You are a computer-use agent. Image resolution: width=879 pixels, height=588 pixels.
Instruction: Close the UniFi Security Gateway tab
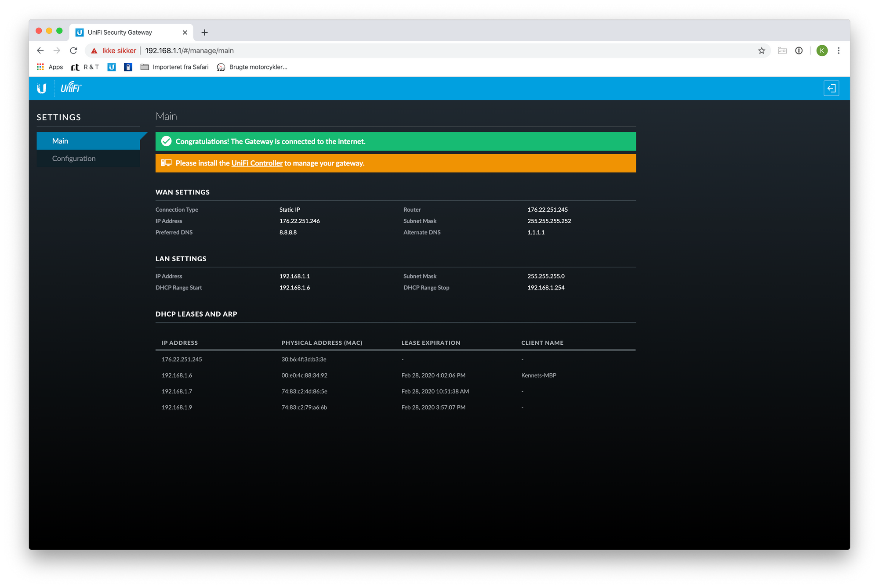[x=185, y=32]
